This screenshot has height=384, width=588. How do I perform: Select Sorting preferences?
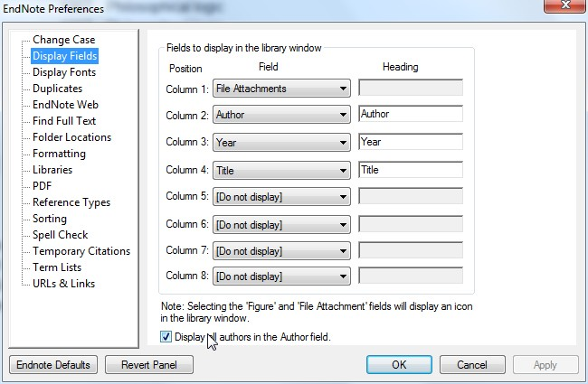click(x=50, y=219)
